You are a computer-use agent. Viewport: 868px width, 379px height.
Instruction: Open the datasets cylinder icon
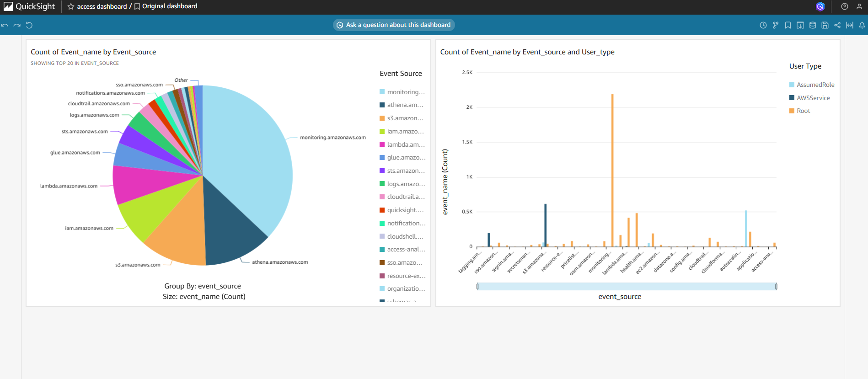813,25
